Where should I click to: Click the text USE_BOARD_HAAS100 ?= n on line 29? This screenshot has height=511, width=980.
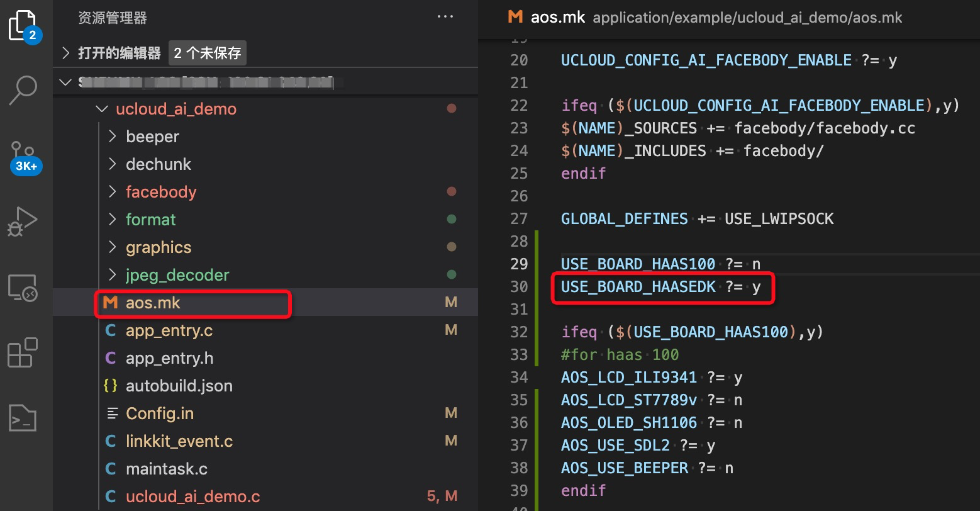pos(661,264)
